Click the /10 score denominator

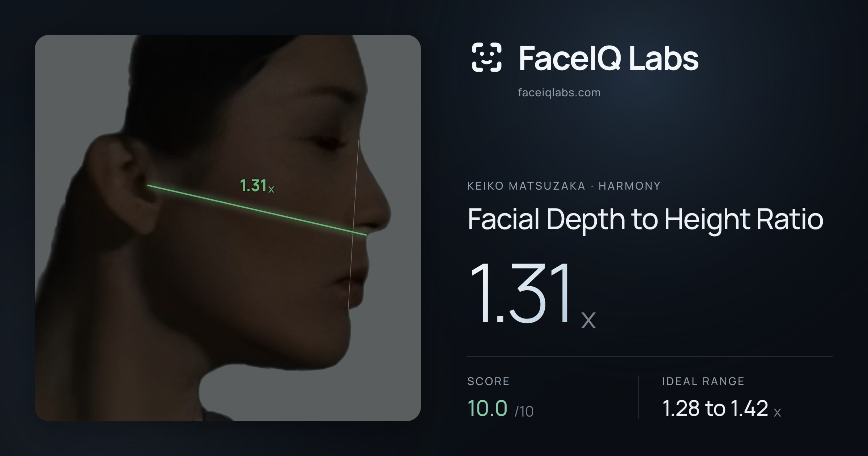pyautogui.click(x=524, y=411)
